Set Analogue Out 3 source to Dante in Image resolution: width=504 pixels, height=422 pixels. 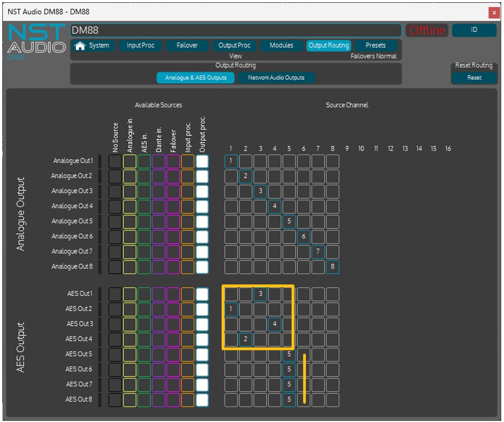point(158,191)
